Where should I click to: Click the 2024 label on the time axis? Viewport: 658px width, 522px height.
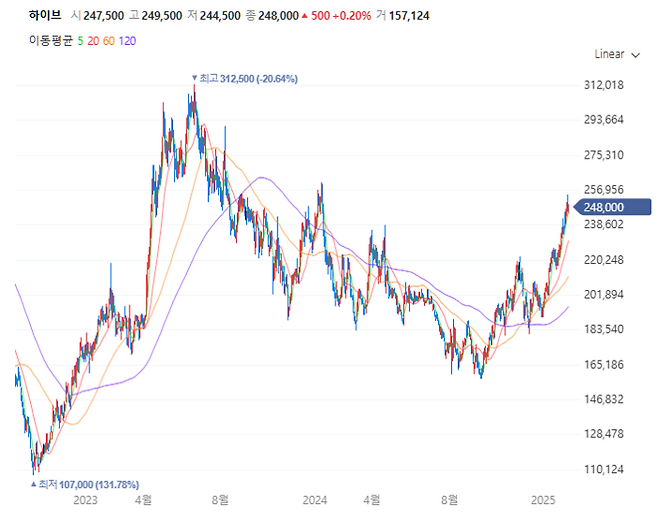pos(315,498)
